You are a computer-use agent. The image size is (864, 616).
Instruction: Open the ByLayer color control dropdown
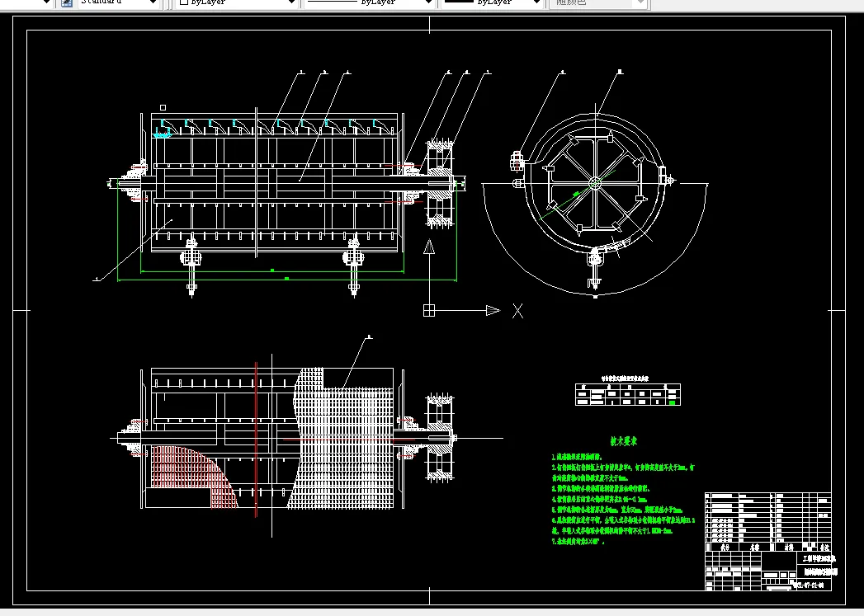(x=291, y=2)
